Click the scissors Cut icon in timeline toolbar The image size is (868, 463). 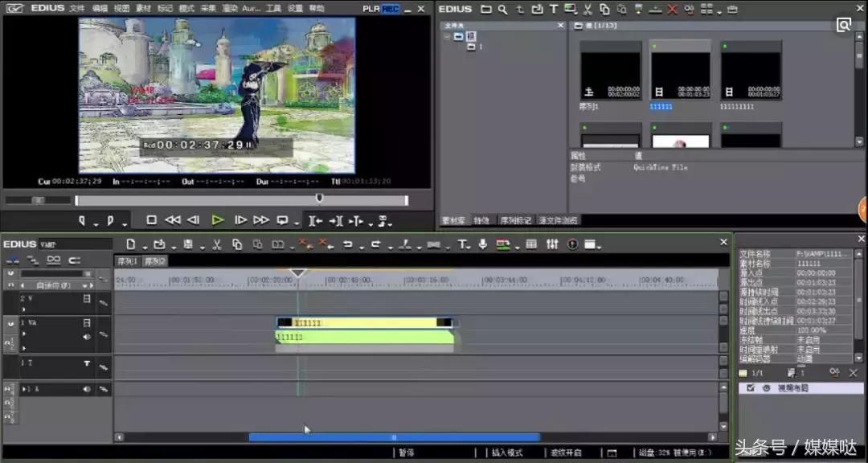click(x=217, y=244)
